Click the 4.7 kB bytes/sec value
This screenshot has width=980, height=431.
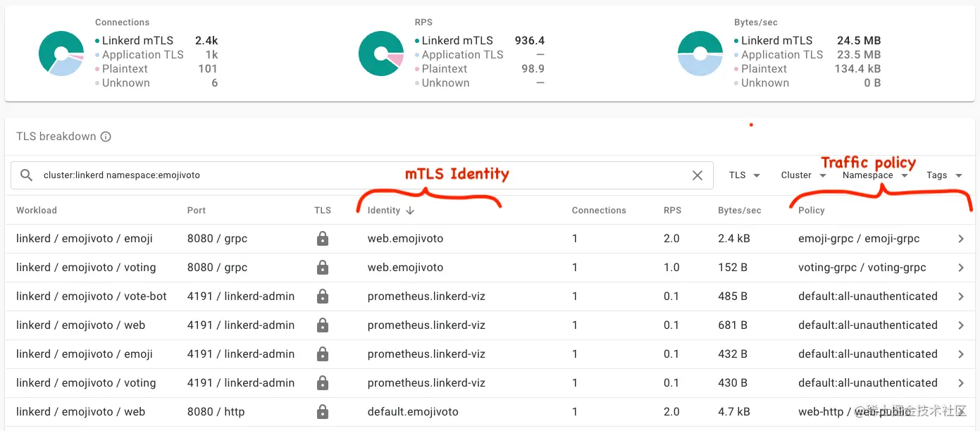pos(734,412)
